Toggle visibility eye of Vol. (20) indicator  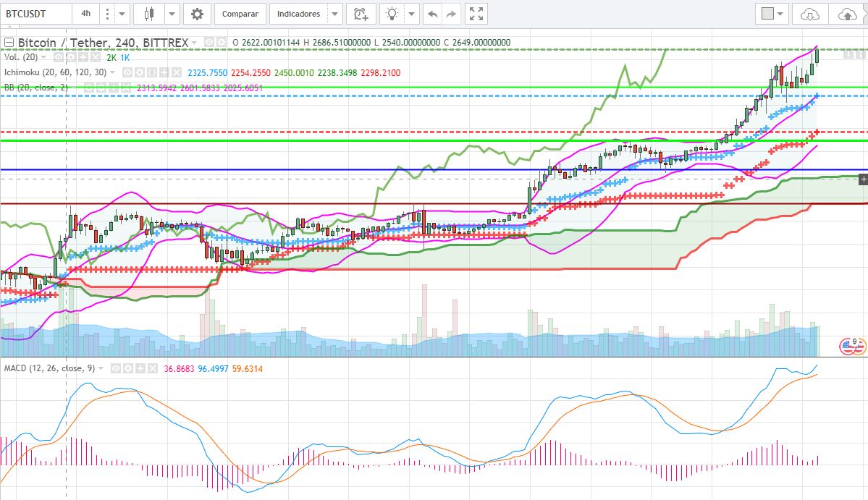pos(59,57)
